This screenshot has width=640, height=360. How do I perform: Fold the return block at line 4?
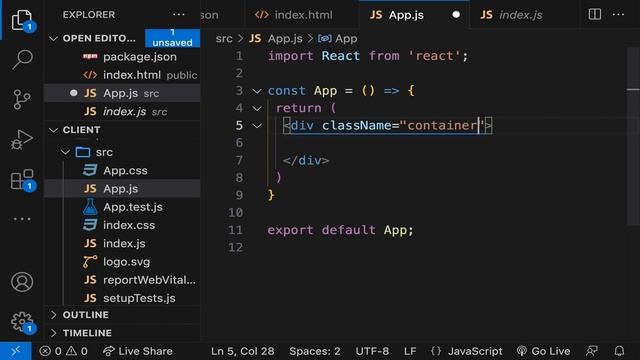(257, 108)
